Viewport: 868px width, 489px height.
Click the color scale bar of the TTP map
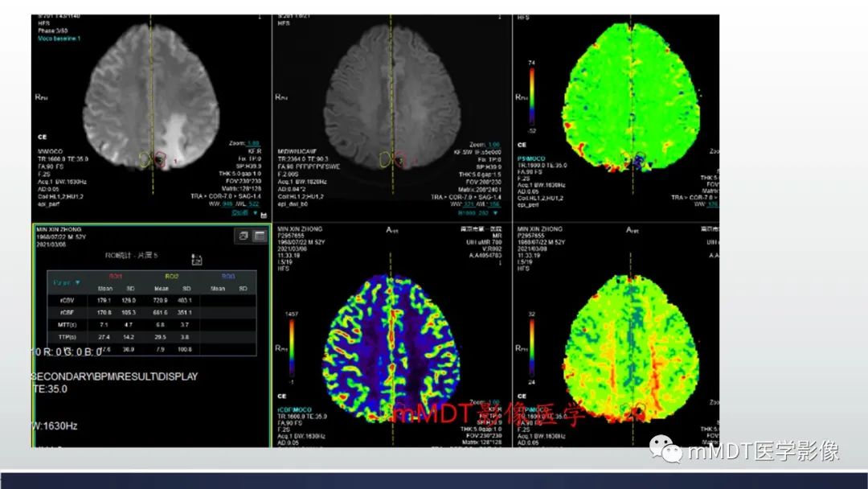click(531, 348)
